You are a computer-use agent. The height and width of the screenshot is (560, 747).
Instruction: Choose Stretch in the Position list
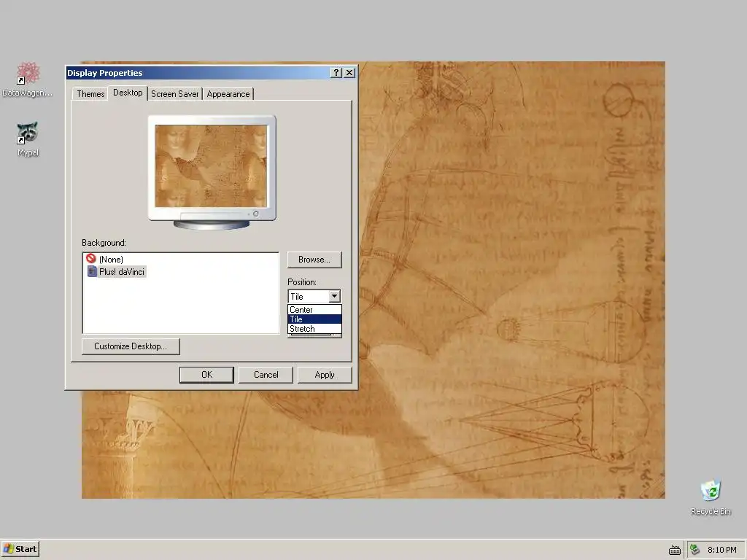314,329
